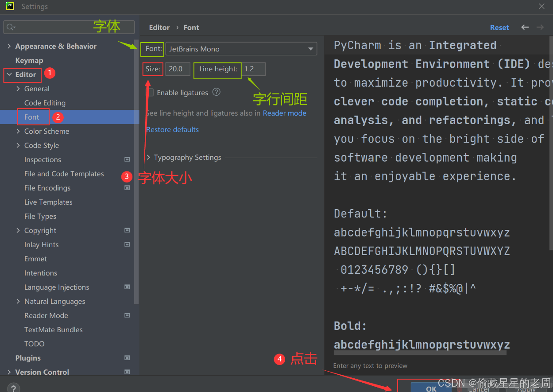Screen dimensions: 553x392
Task: Expand the Copyright node chevron
Action: [18, 230]
